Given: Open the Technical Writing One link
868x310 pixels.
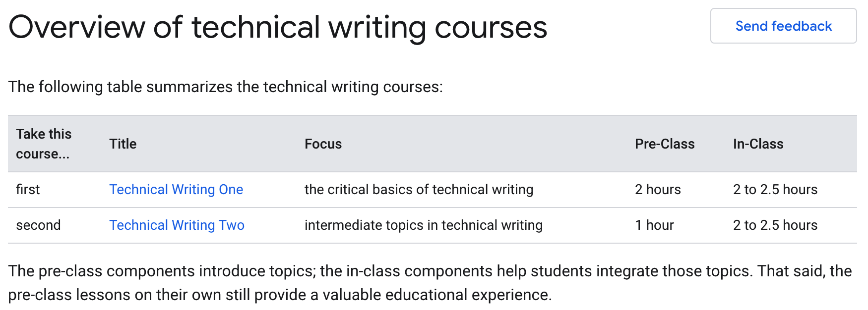Looking at the screenshot, I should click(x=176, y=190).
